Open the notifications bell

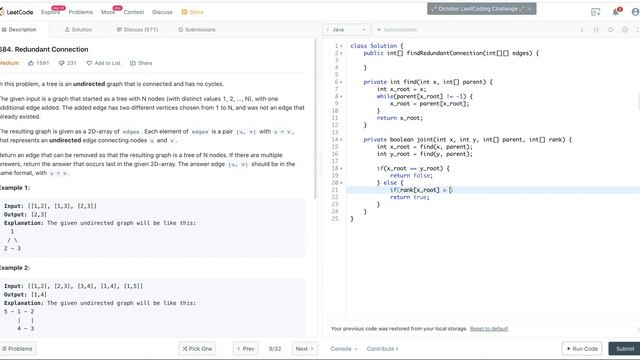(x=616, y=12)
